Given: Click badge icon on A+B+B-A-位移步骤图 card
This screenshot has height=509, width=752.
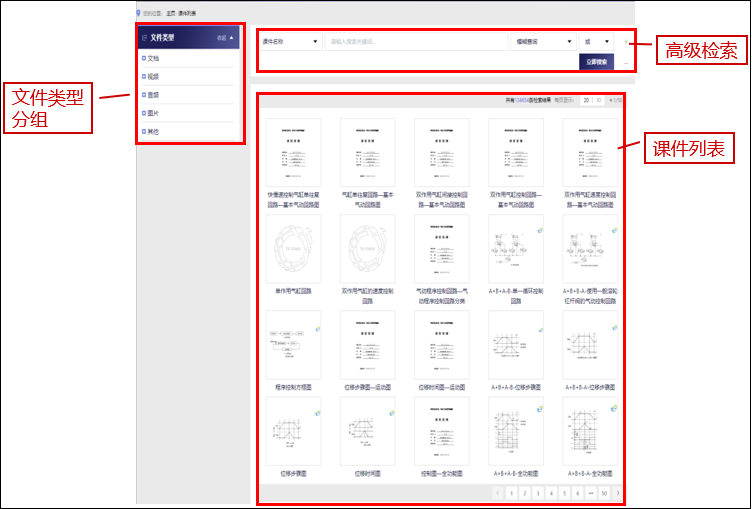Looking at the screenshot, I should [x=615, y=328].
